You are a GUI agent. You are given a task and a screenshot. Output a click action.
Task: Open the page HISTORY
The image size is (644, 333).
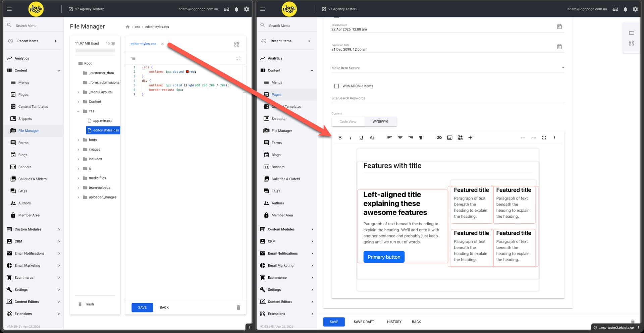pos(394,322)
